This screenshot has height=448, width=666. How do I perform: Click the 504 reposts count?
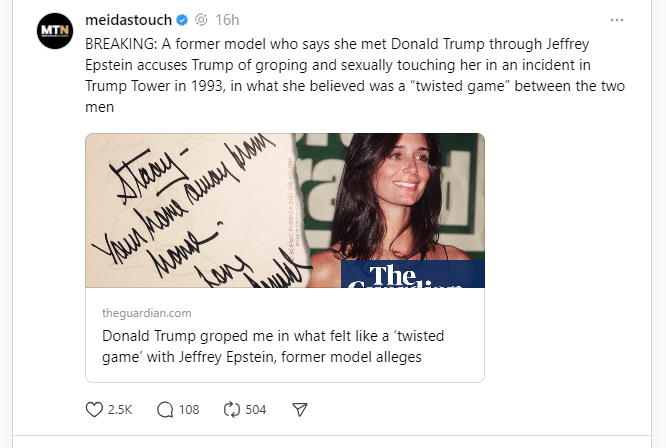pyautogui.click(x=255, y=409)
